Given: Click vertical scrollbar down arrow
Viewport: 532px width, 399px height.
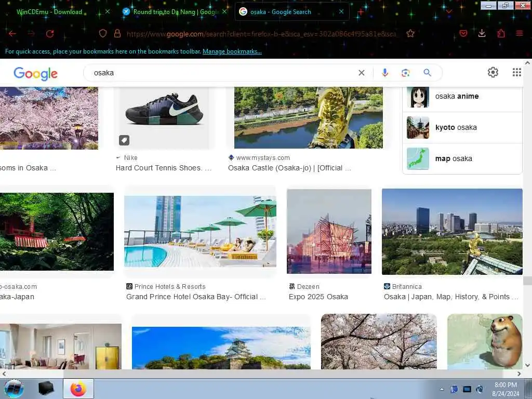Looking at the screenshot, I should click(527, 365).
